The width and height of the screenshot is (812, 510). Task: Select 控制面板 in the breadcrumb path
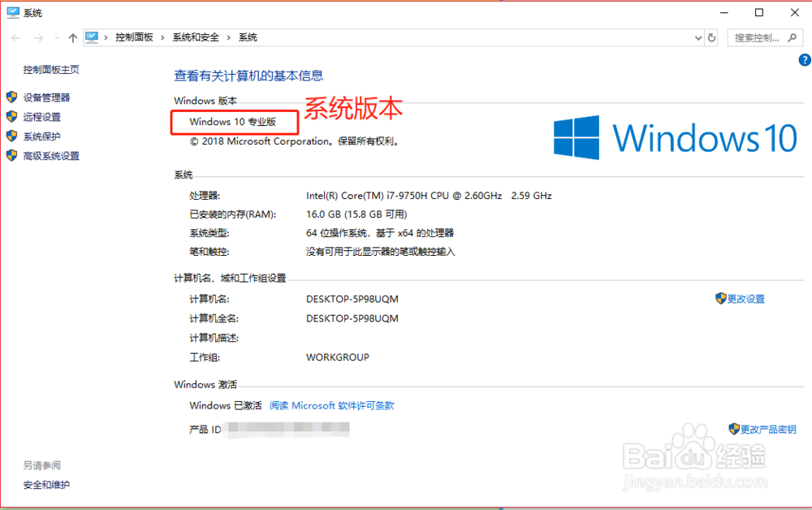[x=134, y=37]
